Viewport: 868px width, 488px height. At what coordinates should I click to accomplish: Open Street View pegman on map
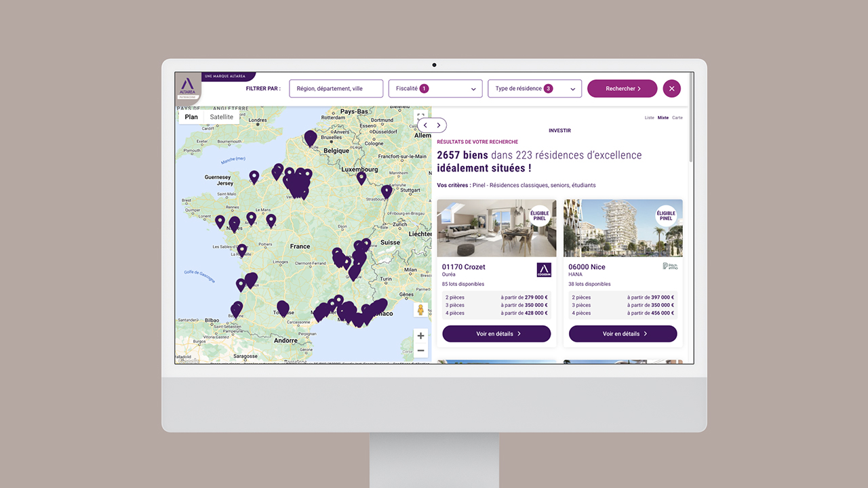[x=420, y=310]
